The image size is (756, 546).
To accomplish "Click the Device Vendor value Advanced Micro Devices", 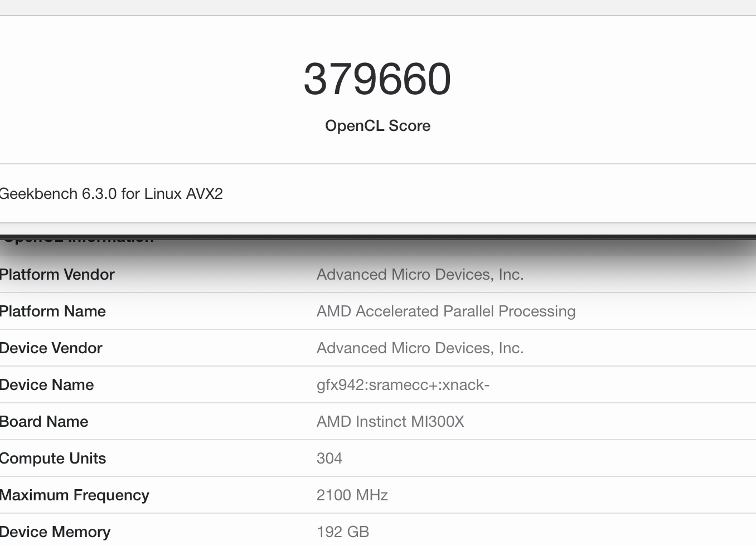I will coord(420,348).
